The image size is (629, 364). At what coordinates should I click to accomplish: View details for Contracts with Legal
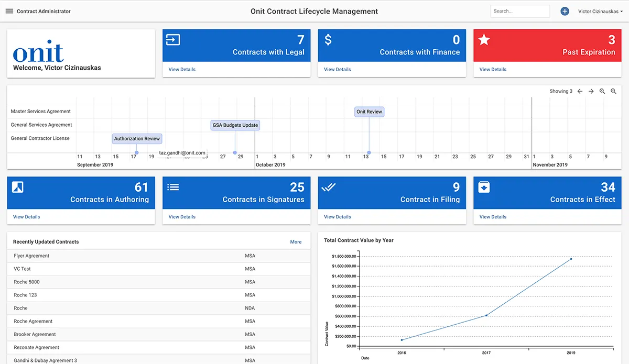tap(182, 69)
